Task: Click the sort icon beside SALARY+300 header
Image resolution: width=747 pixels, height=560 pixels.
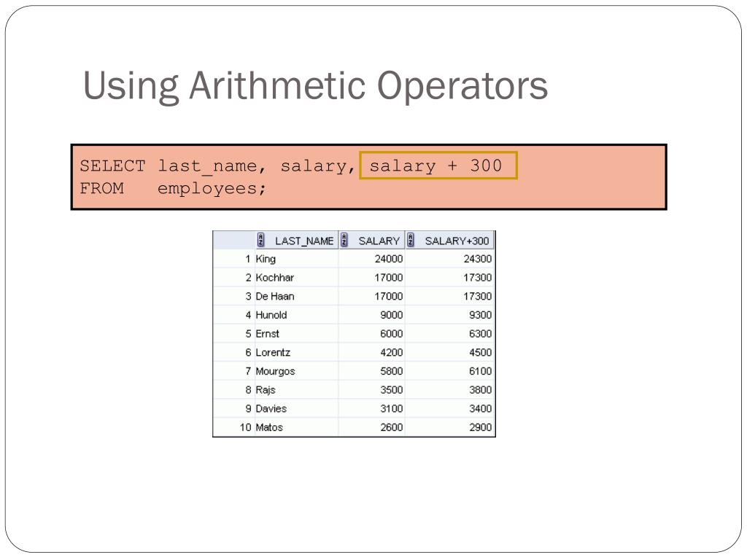Action: click(x=411, y=240)
